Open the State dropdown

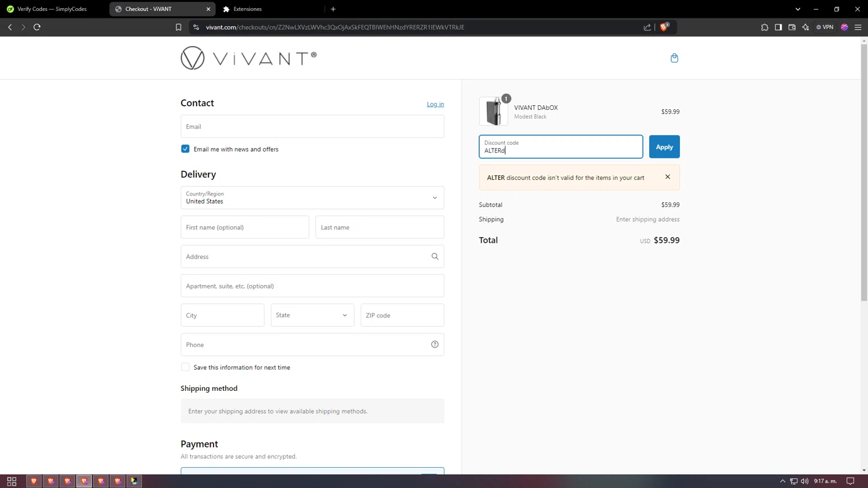point(312,315)
